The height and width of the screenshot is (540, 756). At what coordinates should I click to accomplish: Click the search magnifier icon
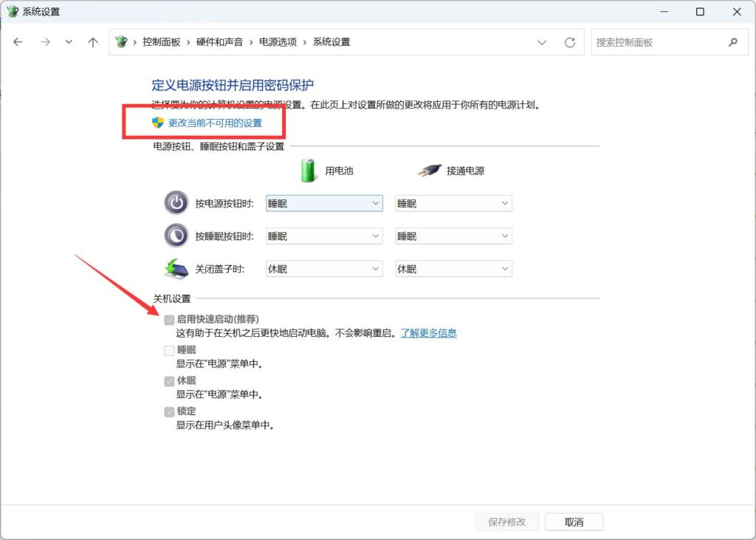732,42
